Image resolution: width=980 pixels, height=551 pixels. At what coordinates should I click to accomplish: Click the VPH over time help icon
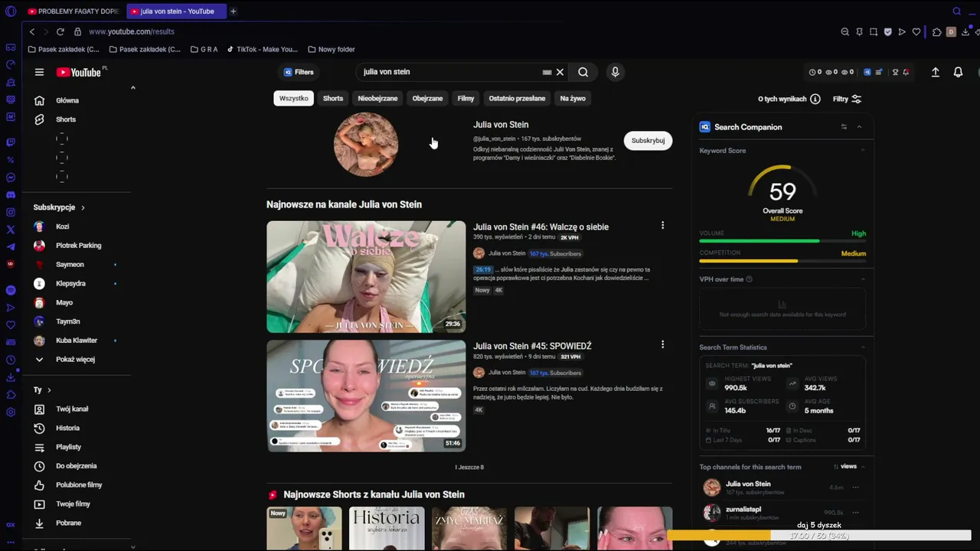pos(749,279)
